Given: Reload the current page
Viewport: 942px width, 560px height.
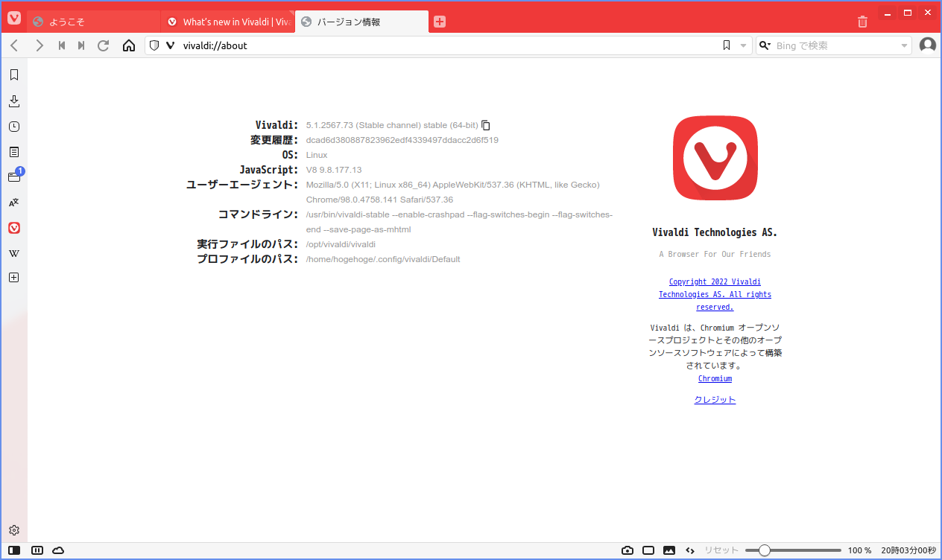Looking at the screenshot, I should [104, 45].
